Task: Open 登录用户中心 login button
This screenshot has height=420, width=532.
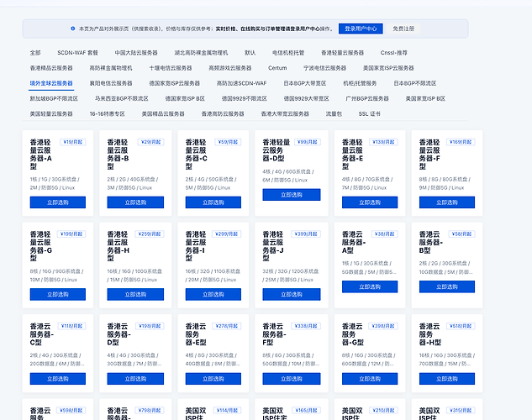Action: click(361, 29)
